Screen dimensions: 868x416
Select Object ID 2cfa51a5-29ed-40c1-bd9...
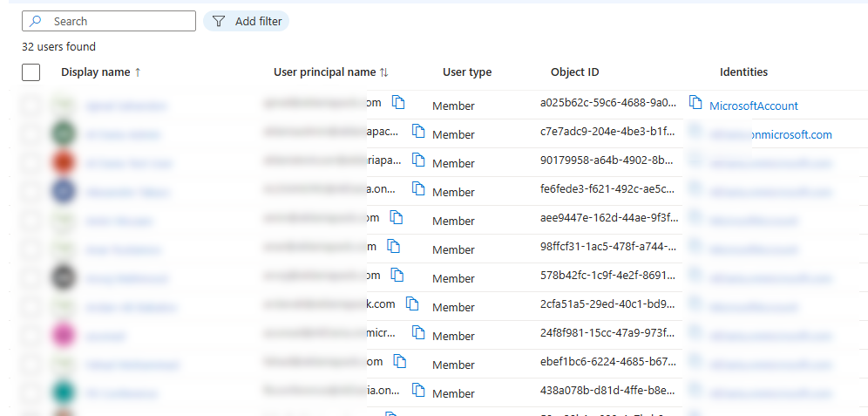click(607, 303)
